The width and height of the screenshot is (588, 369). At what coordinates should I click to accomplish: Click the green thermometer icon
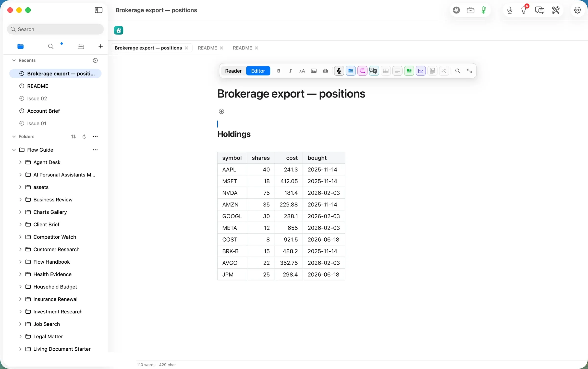point(484,10)
